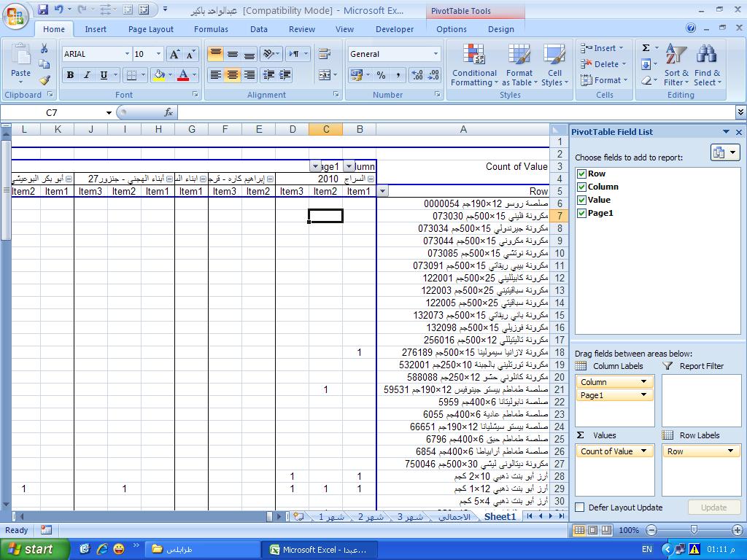
Task: Open Row field dropdown in Row Labels
Action: click(730, 451)
